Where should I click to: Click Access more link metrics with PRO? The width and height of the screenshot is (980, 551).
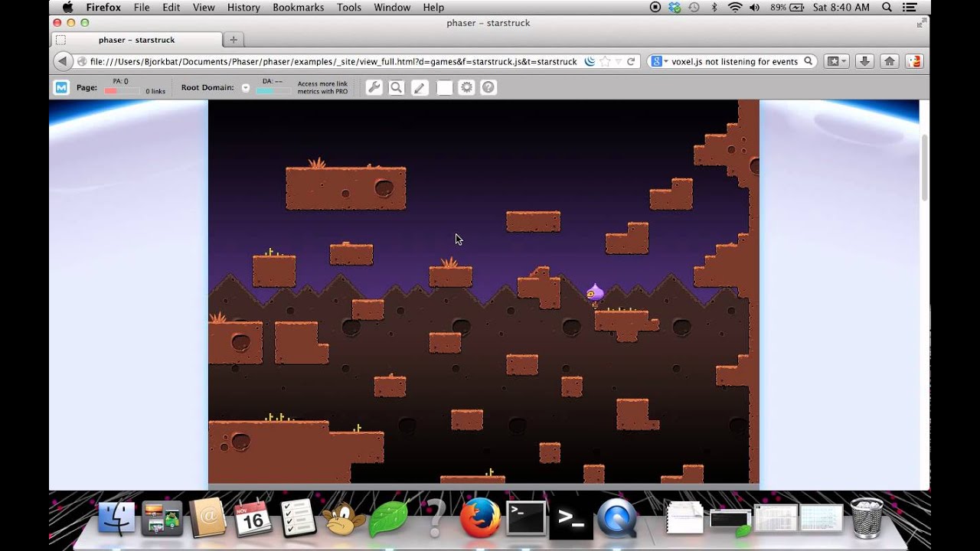click(x=322, y=87)
